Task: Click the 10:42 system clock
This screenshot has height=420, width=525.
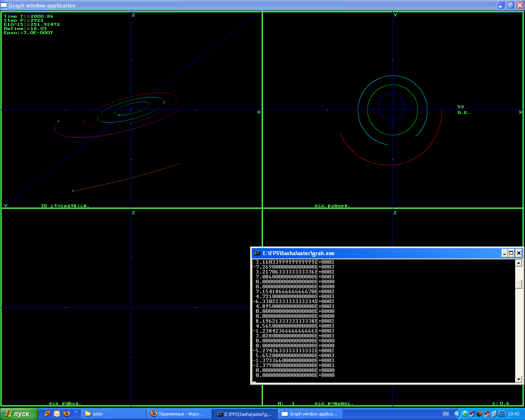Action: (x=514, y=414)
